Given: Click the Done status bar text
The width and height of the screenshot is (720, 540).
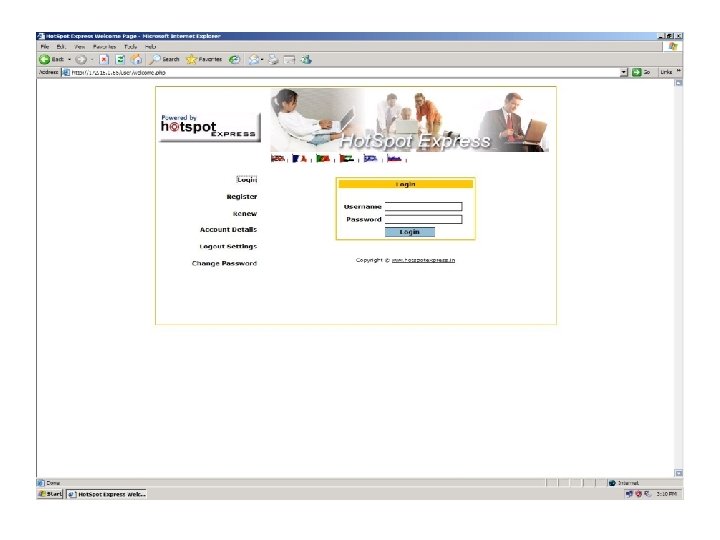Looking at the screenshot, I should point(53,483).
